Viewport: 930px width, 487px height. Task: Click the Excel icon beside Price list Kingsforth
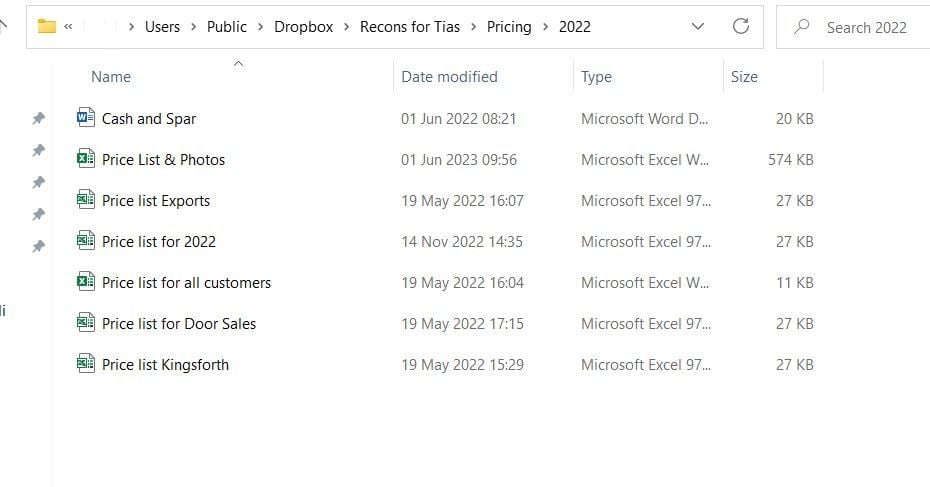point(85,364)
